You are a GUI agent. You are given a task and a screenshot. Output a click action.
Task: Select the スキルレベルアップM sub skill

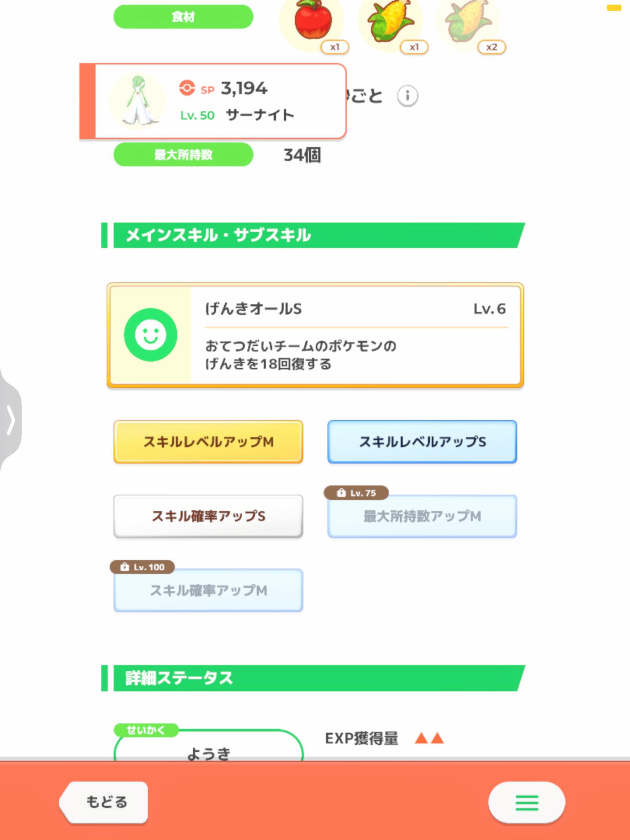(x=208, y=442)
